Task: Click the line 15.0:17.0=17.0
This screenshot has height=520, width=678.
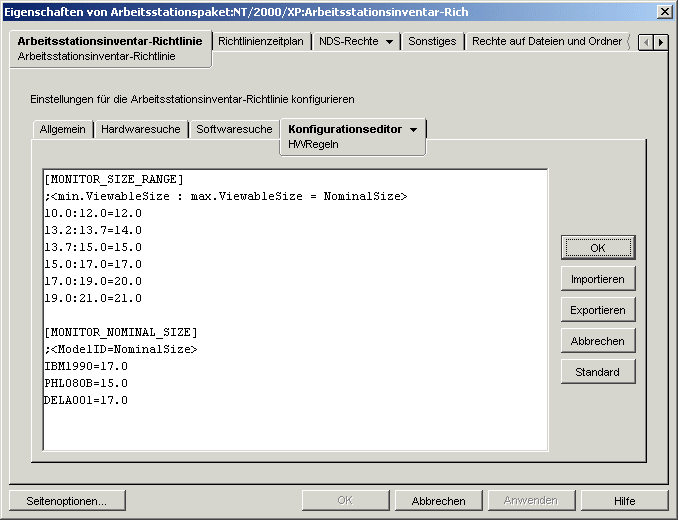Action: pos(93,264)
